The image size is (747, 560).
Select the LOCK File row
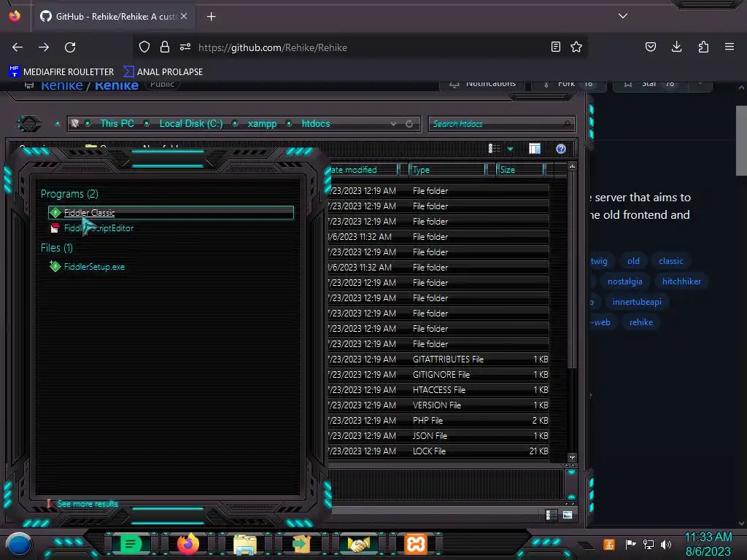[438, 451]
